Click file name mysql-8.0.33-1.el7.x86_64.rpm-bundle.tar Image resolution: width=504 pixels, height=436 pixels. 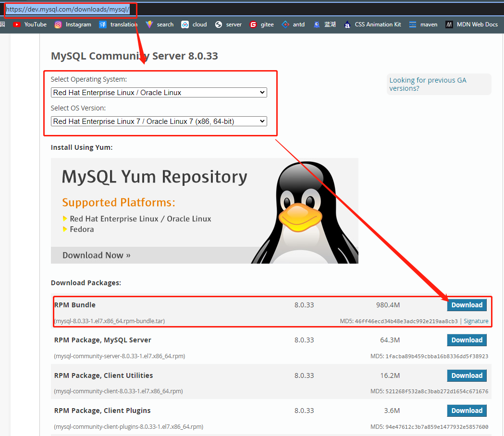tap(110, 321)
